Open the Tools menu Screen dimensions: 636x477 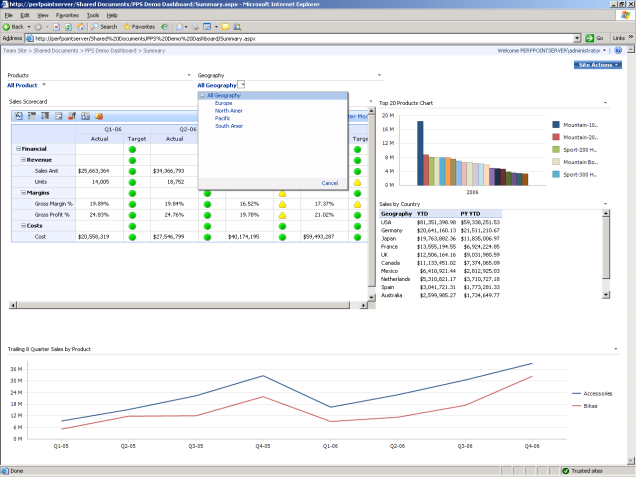[93, 15]
